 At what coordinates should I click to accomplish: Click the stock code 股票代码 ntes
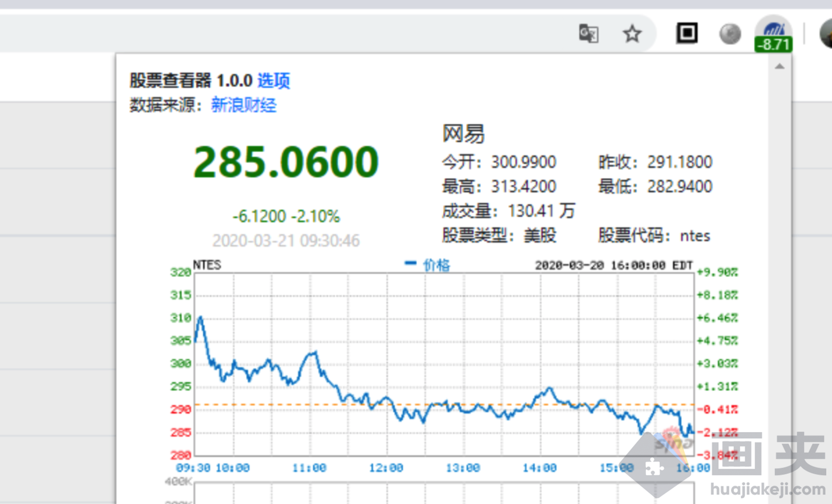coord(654,235)
